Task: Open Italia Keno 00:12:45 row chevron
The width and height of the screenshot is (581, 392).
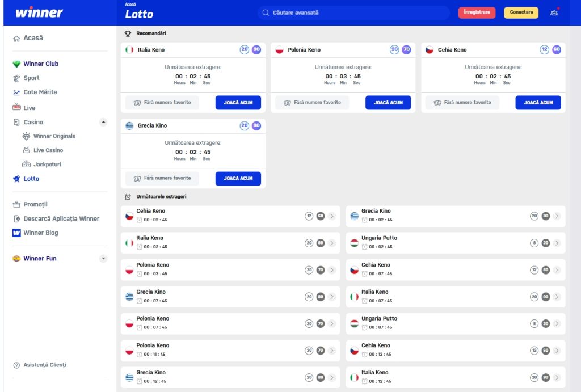Action: (557, 378)
